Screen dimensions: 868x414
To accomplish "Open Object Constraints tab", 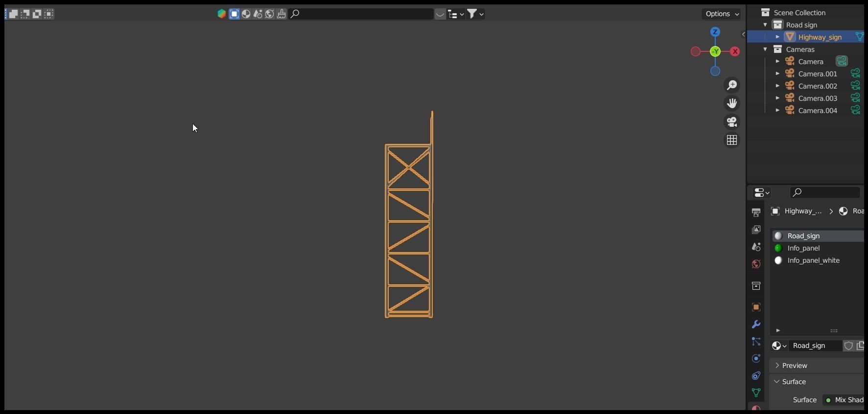I will coord(756,376).
